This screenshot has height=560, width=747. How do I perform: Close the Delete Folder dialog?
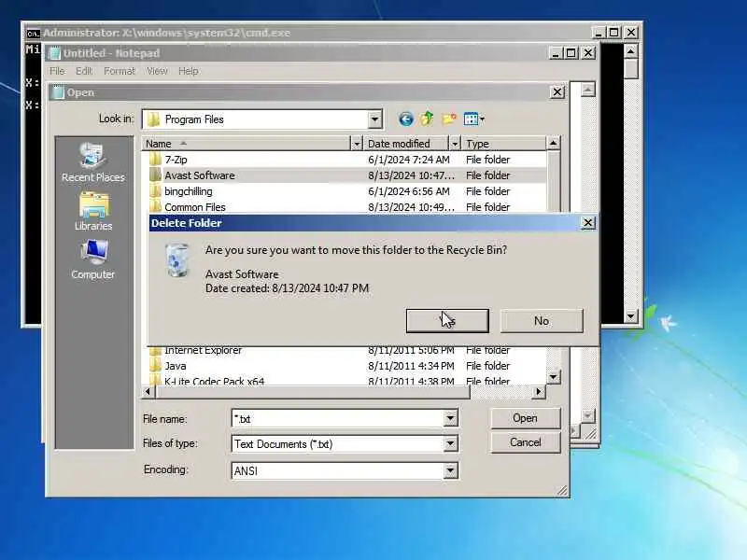pyautogui.click(x=588, y=223)
